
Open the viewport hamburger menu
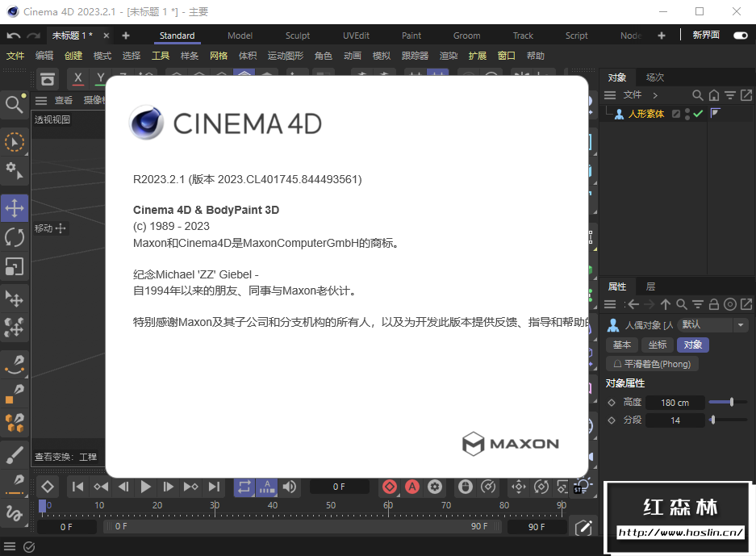coord(41,101)
